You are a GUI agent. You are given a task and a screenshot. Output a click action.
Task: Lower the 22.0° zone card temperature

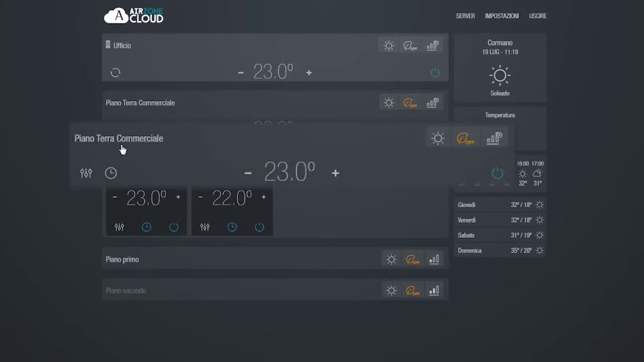200,197
